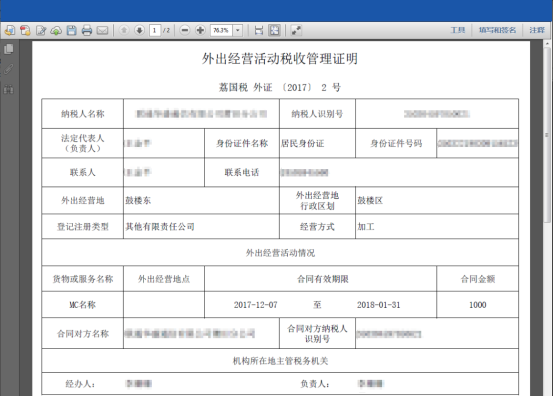This screenshot has height=396, width=554.
Task: Click the edit and sign document icon
Action: [x=41, y=30]
